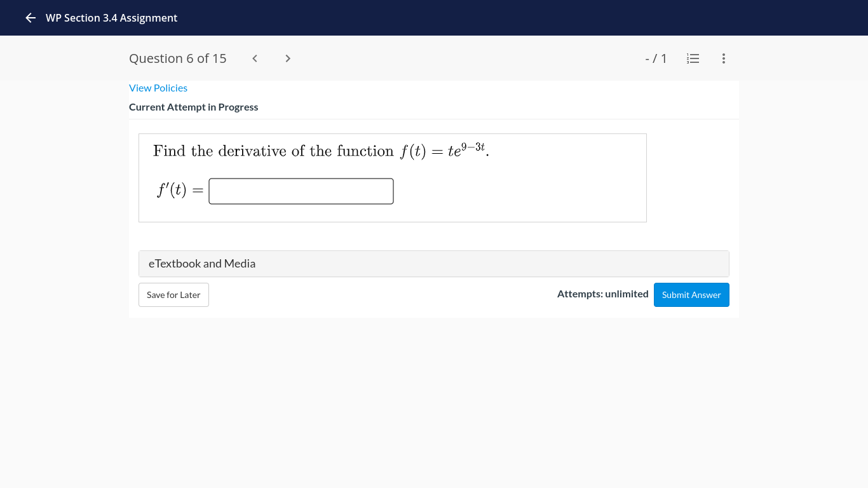The height and width of the screenshot is (488, 868).
Task: Select the Question 6 of 15 header
Action: [177, 58]
